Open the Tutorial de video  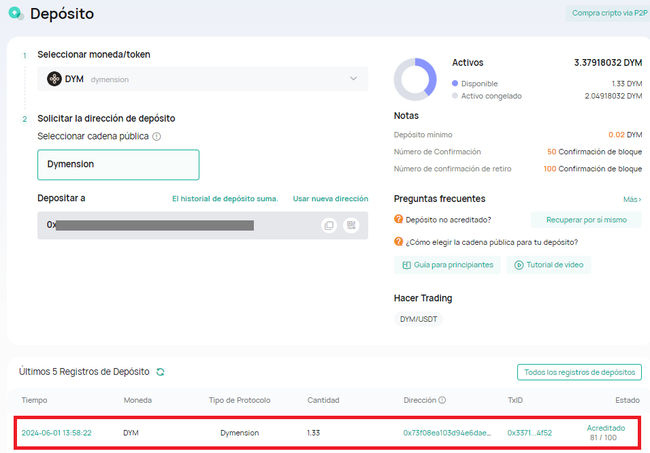pyautogui.click(x=548, y=265)
